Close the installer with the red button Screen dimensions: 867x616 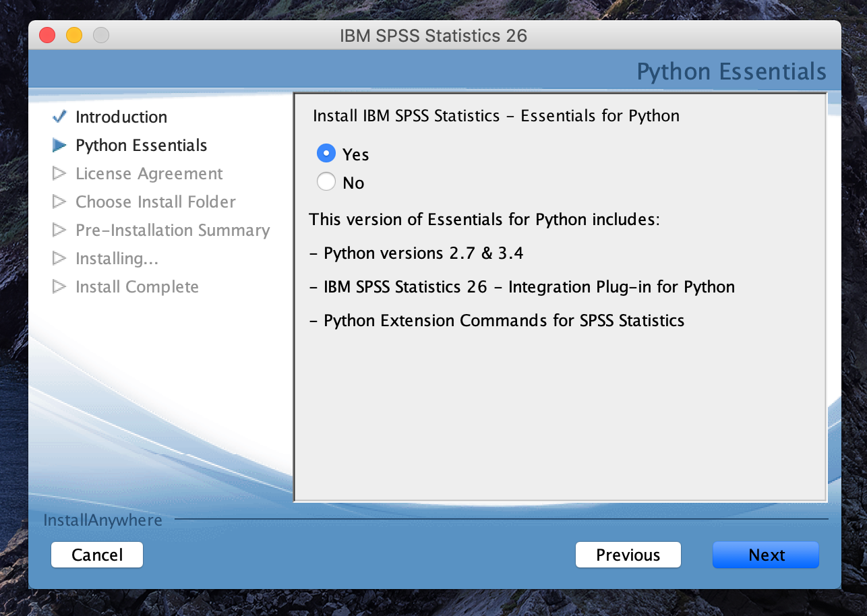click(x=47, y=35)
